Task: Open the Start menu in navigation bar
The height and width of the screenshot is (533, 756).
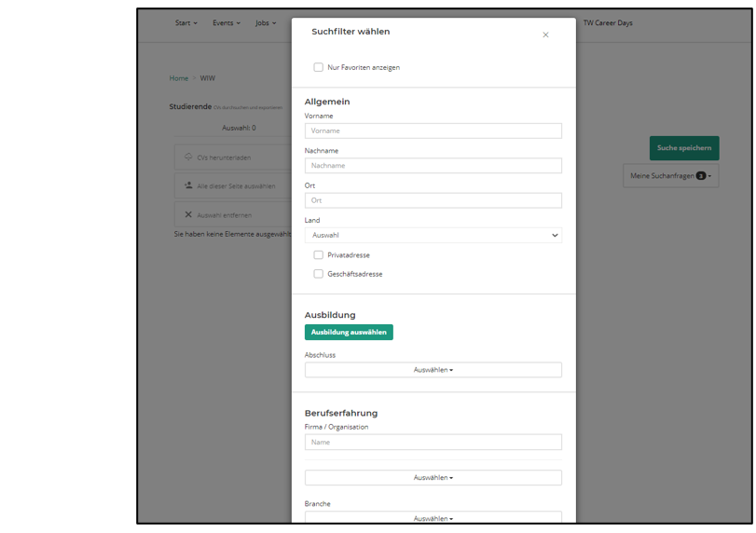Action: point(186,22)
